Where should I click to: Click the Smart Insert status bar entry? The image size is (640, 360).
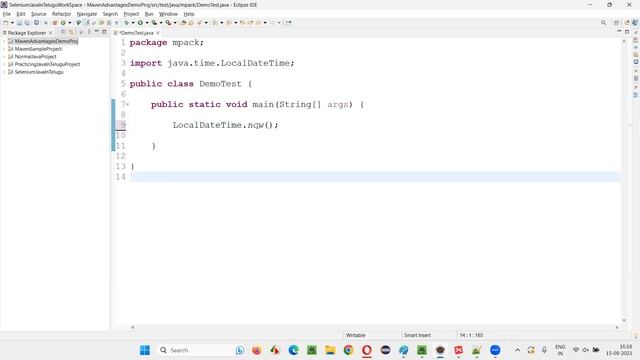tap(417, 335)
